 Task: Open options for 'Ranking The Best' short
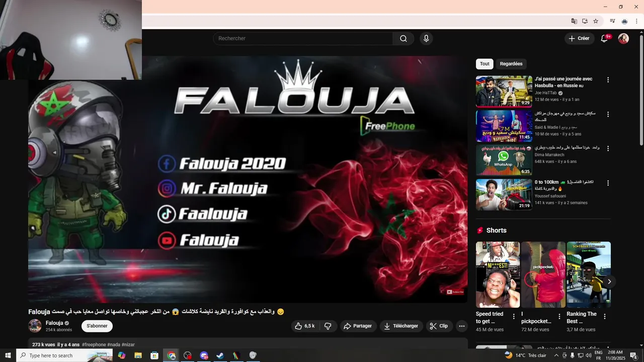(605, 316)
